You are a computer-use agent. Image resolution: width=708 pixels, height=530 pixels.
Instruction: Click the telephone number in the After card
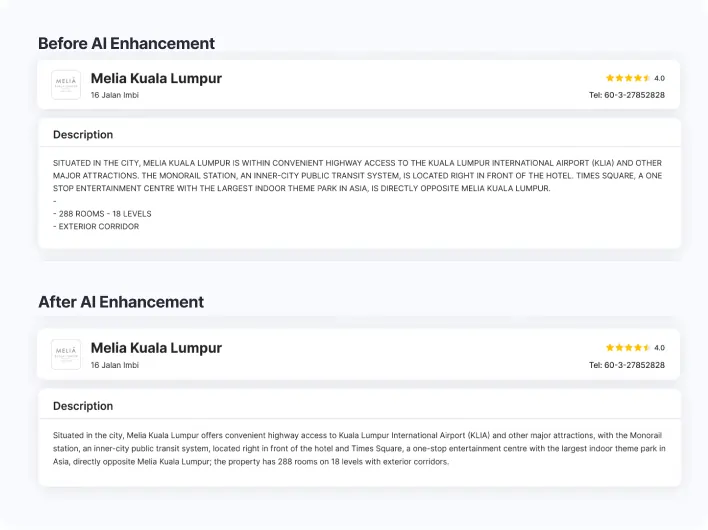point(627,365)
